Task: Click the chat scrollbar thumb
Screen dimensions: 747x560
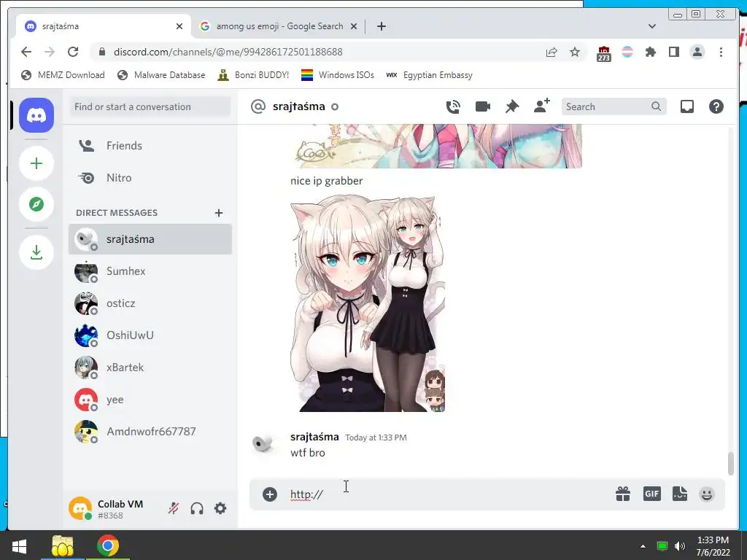Action: (730, 464)
